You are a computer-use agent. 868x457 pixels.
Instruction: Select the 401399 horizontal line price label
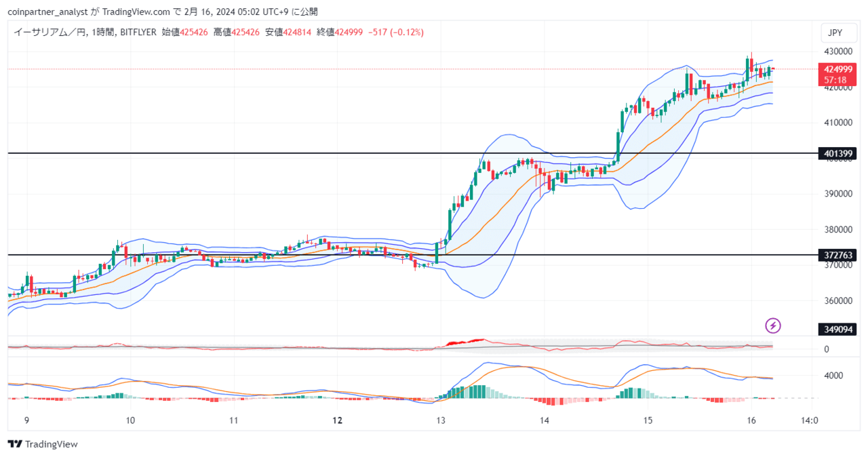click(x=837, y=154)
